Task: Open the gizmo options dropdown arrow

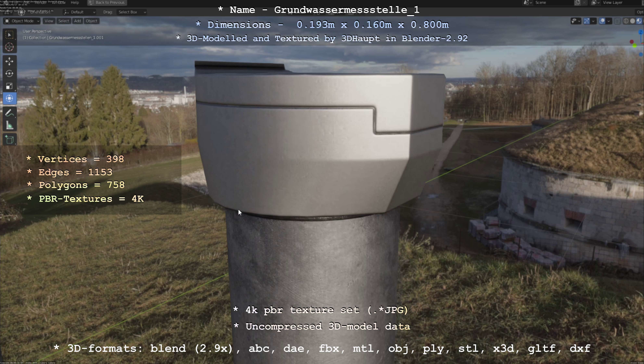Action: tap(593, 21)
